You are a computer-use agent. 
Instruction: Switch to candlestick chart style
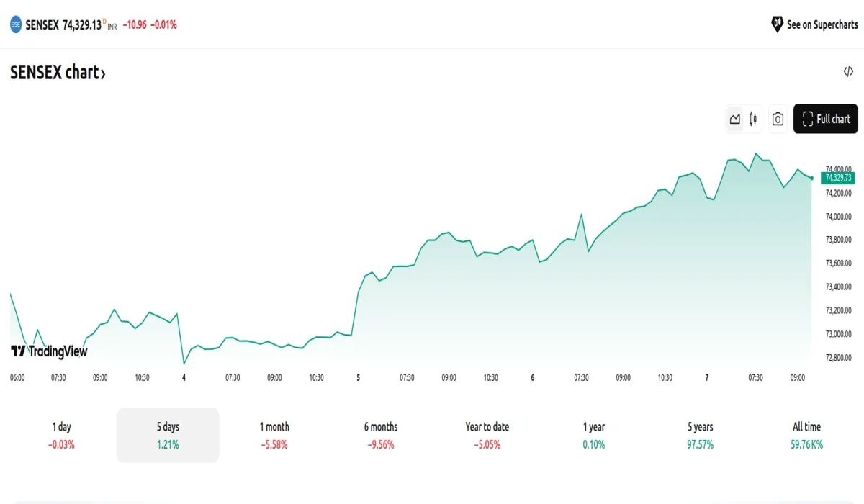tap(753, 120)
